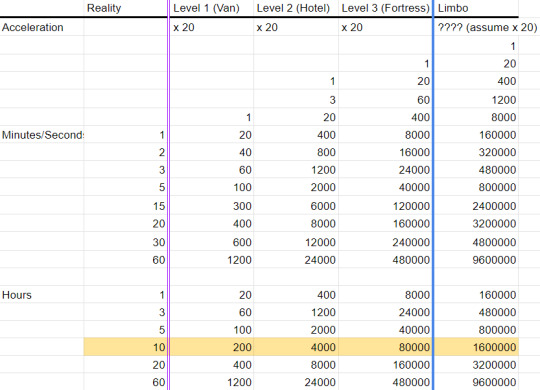
Task: Click the highlighted 80000 Fortress cell
Action: point(385,347)
